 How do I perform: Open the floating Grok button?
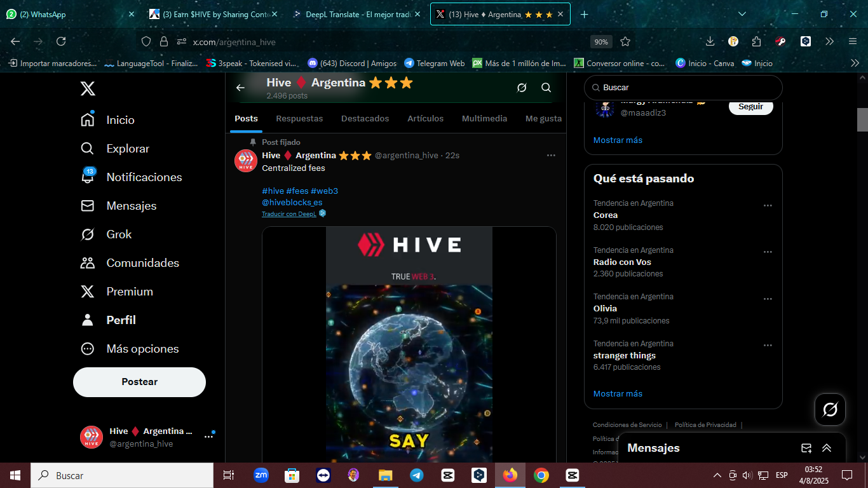tap(830, 410)
